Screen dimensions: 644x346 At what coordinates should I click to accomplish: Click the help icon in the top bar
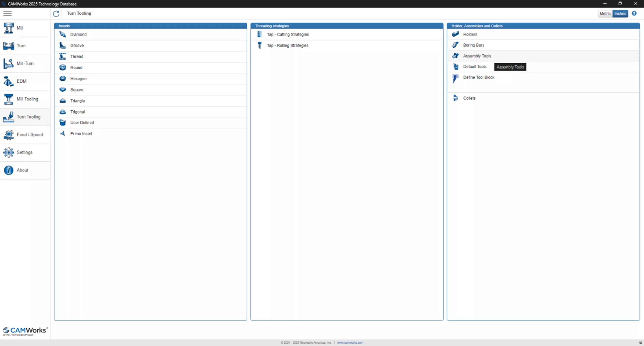point(634,13)
